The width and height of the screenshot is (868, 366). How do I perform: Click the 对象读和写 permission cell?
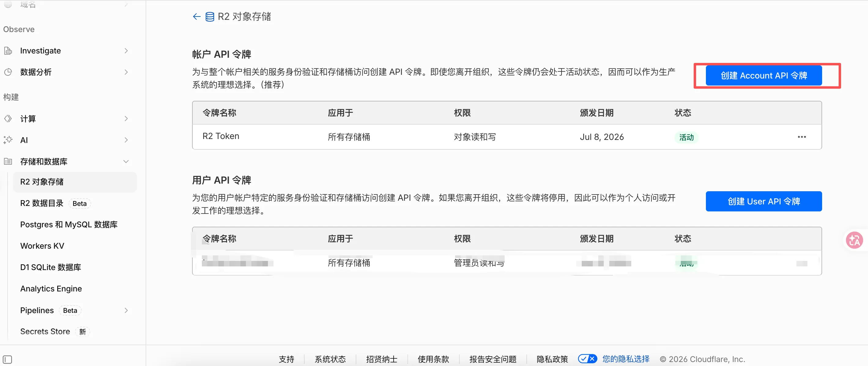pyautogui.click(x=475, y=137)
